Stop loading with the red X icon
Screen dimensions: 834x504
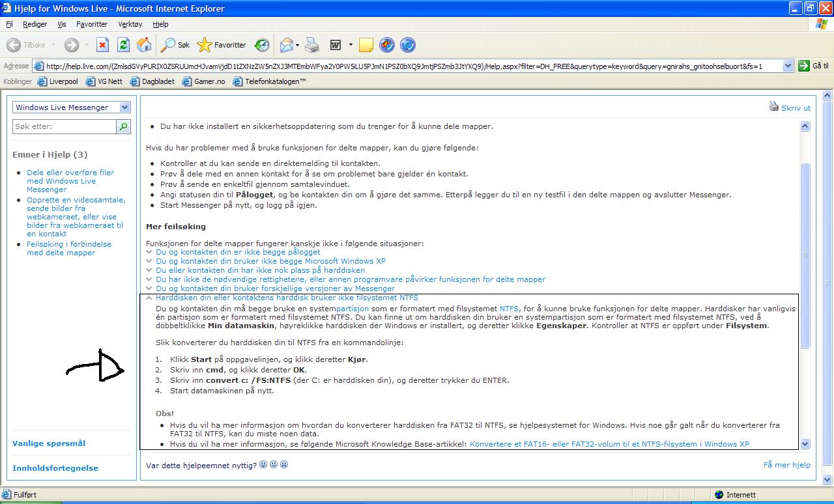tap(102, 45)
